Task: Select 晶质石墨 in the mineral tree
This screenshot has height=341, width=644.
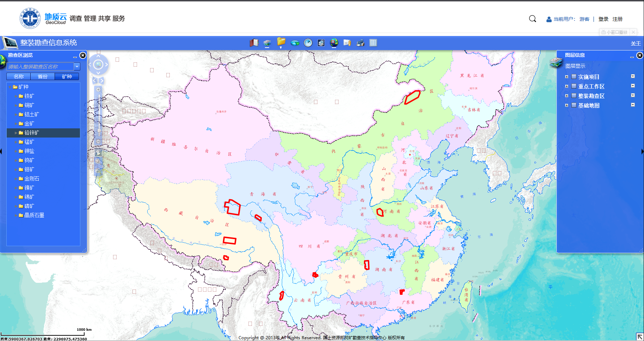Action: tap(34, 215)
